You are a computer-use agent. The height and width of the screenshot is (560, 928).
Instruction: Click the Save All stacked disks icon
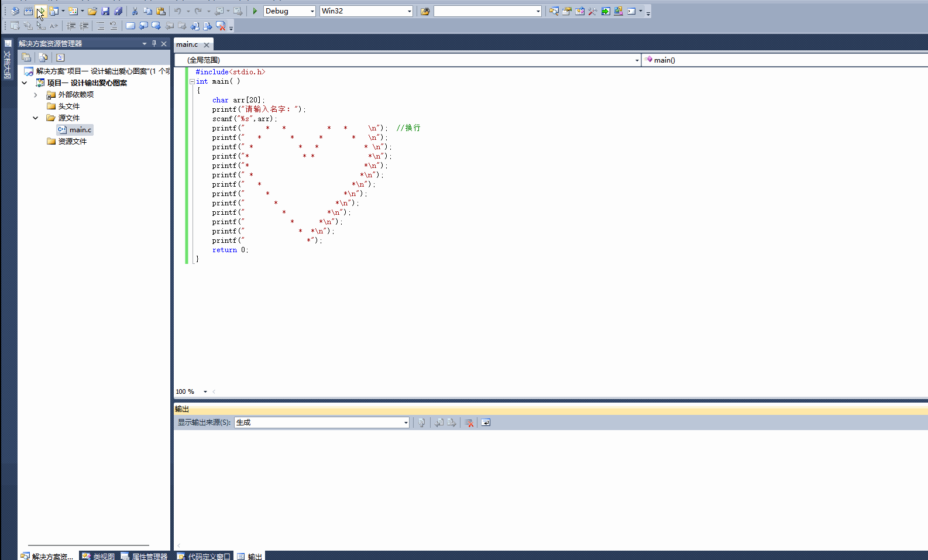point(118,11)
